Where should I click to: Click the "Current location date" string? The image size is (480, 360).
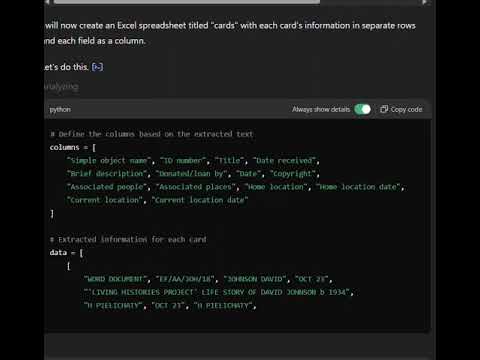pos(200,200)
